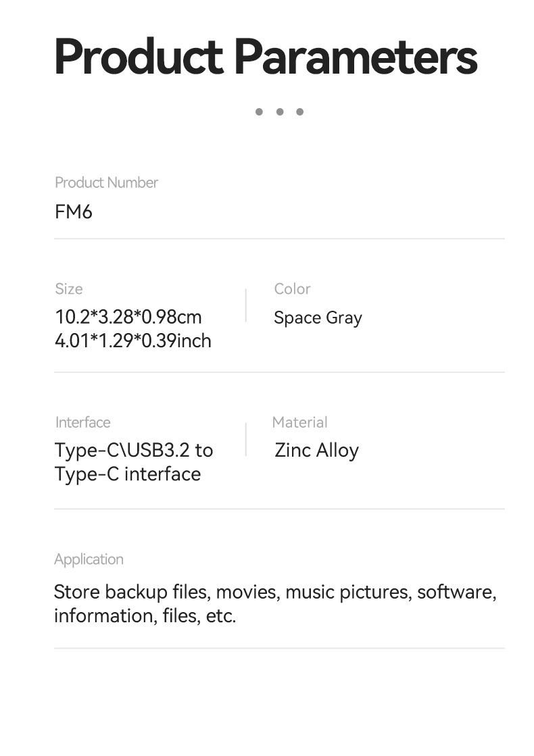Click the Type-C\USB3.2 interface value text
This screenshot has width=534, height=756.
(133, 450)
